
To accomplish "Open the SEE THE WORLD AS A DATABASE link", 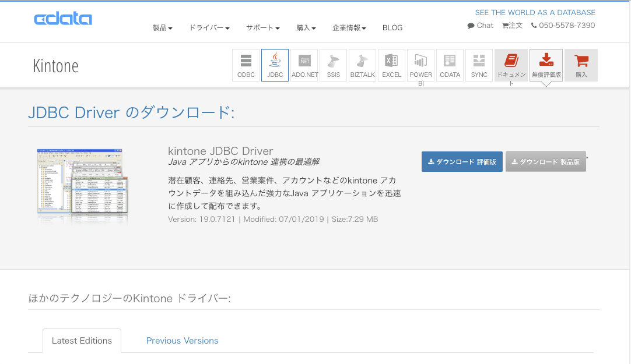I will click(x=535, y=12).
